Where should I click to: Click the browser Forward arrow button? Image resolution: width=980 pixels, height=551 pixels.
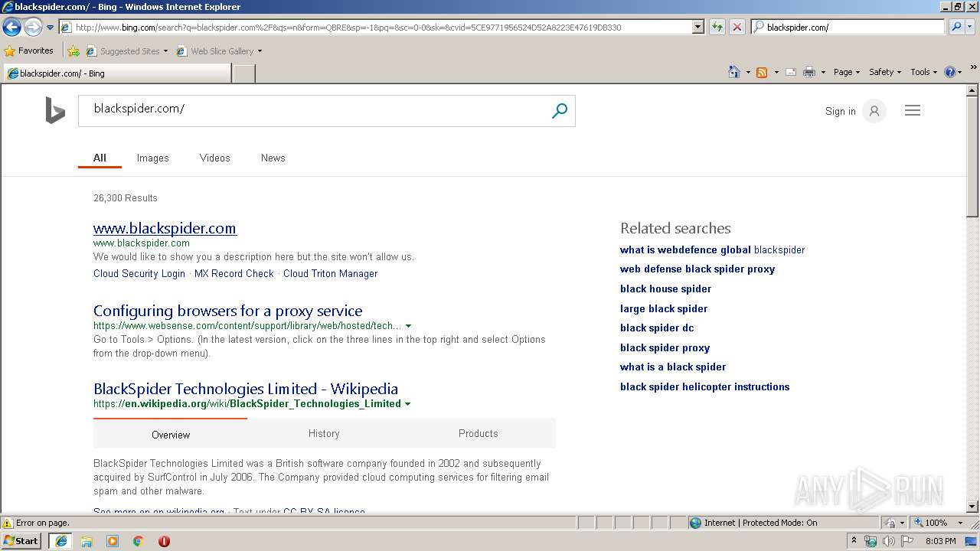coord(33,27)
